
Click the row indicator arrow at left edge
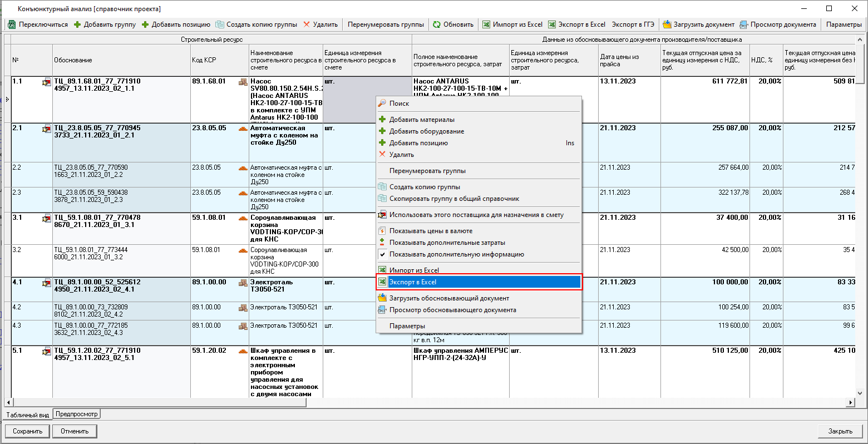click(7, 100)
